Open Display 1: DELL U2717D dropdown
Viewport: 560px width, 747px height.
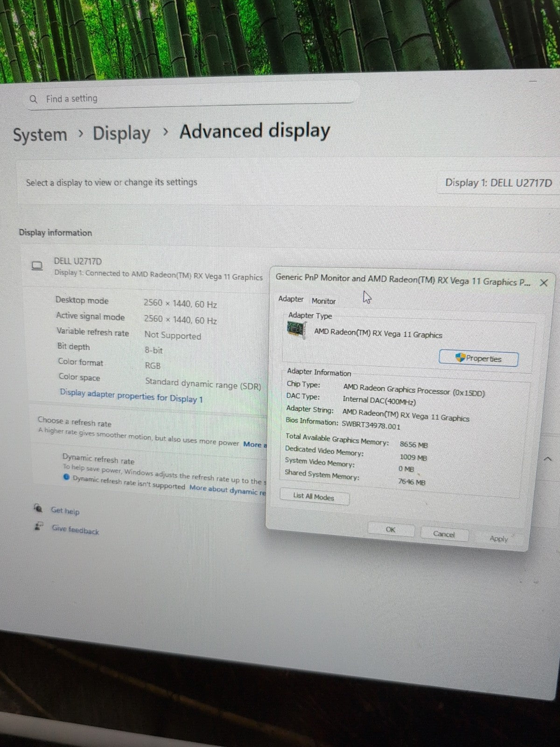point(497,183)
